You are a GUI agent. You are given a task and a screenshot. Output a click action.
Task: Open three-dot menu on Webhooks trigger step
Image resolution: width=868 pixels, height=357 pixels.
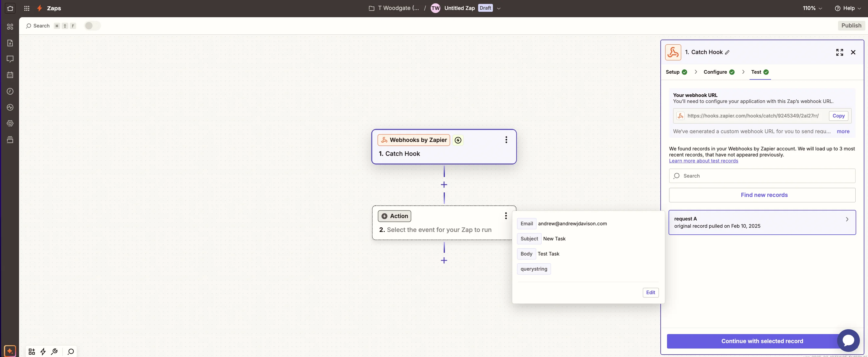(506, 140)
